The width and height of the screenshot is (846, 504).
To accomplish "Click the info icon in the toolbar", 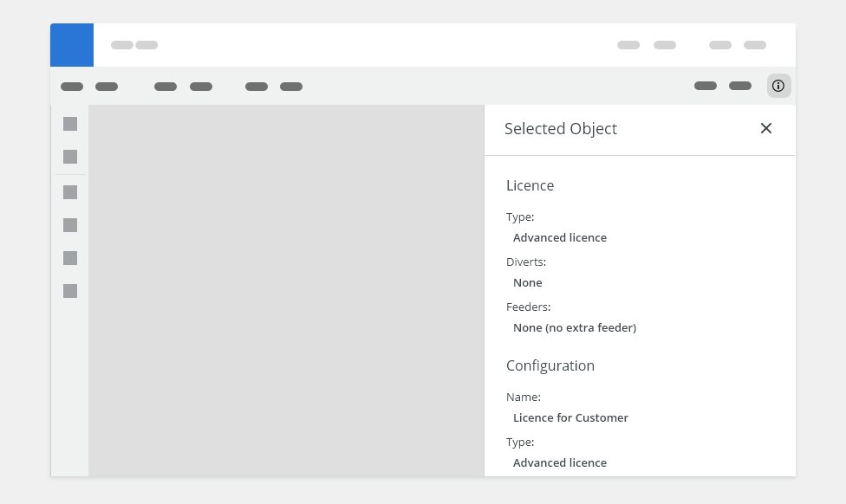I will pos(778,86).
